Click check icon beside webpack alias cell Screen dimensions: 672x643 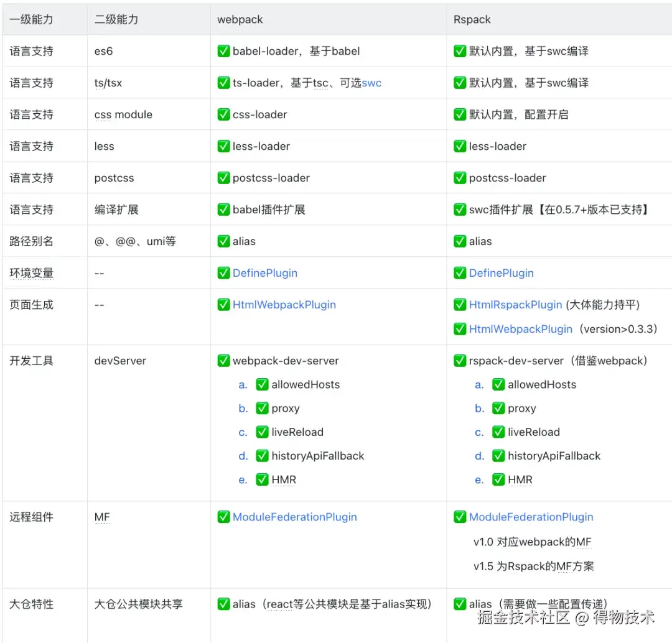(x=224, y=241)
